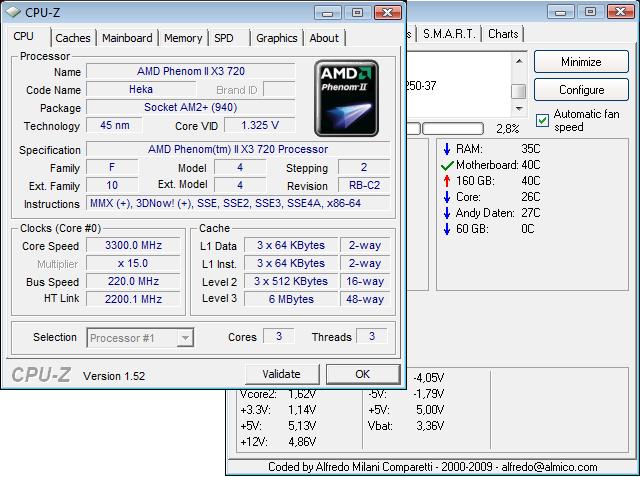Click the arrow icon beside Andy Daten
640x477 pixels.
[x=446, y=213]
